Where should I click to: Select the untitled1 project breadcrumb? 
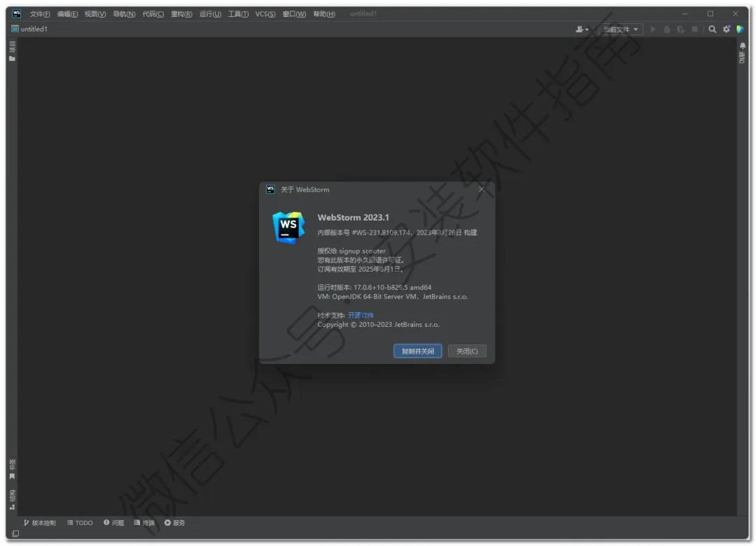(x=29, y=29)
